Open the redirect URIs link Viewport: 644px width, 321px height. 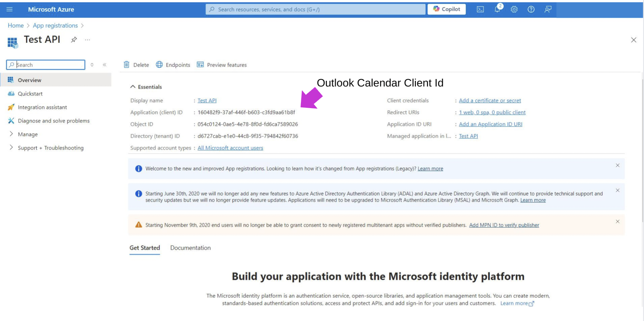[x=492, y=112]
